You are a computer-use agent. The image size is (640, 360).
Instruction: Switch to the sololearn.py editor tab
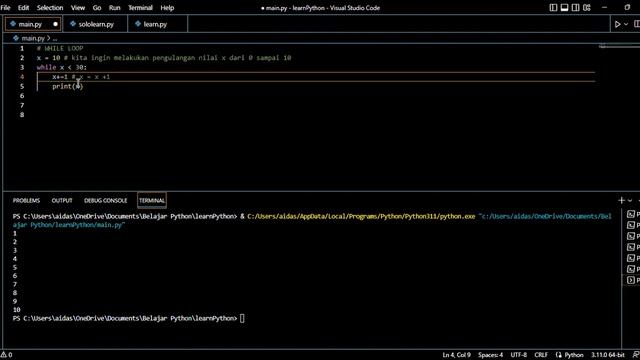pos(96,24)
